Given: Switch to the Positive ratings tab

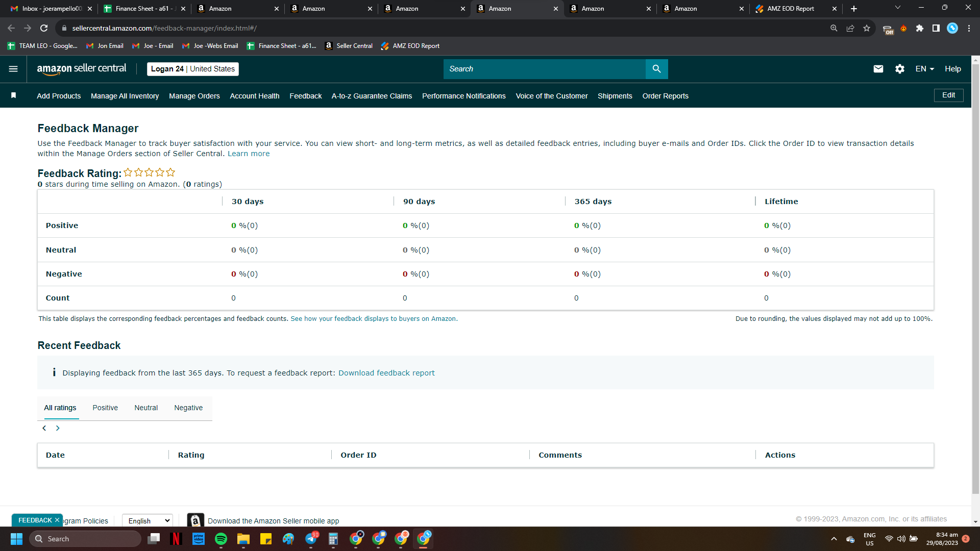Looking at the screenshot, I should pyautogui.click(x=105, y=408).
